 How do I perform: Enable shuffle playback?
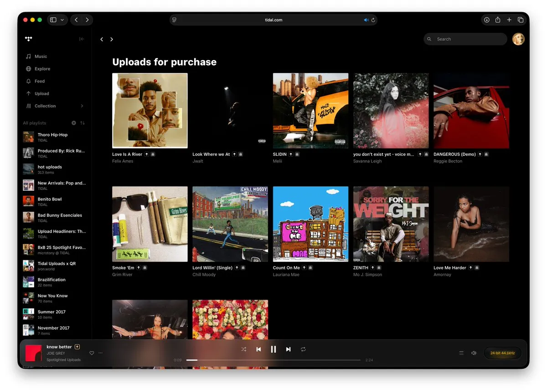pos(244,349)
